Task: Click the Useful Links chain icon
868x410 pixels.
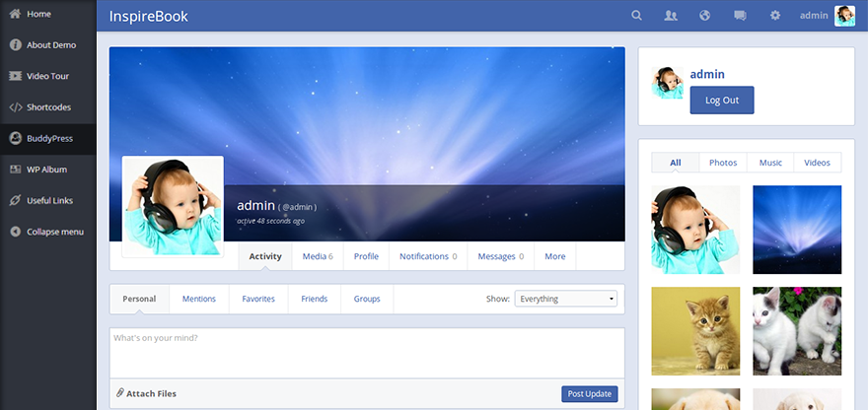Action: [x=16, y=200]
